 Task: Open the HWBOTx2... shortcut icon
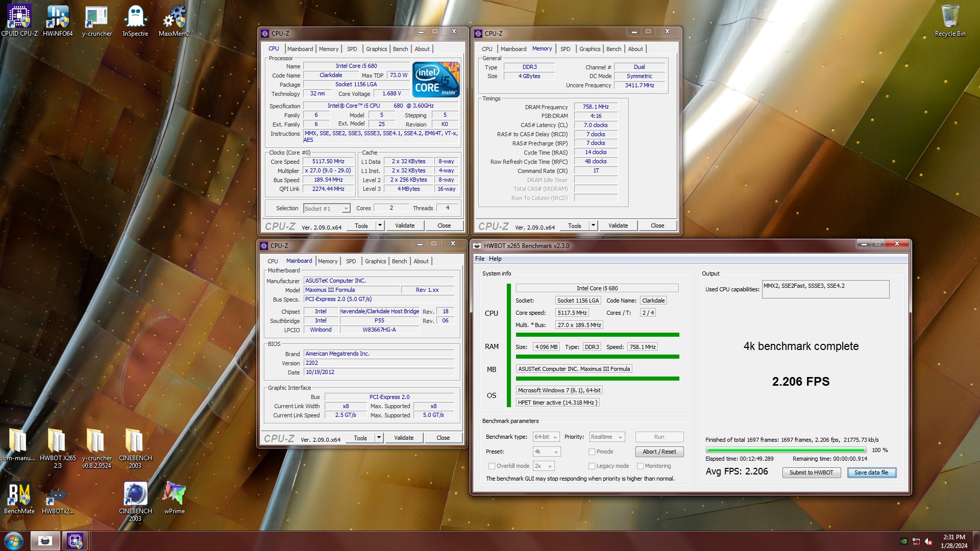point(58,498)
